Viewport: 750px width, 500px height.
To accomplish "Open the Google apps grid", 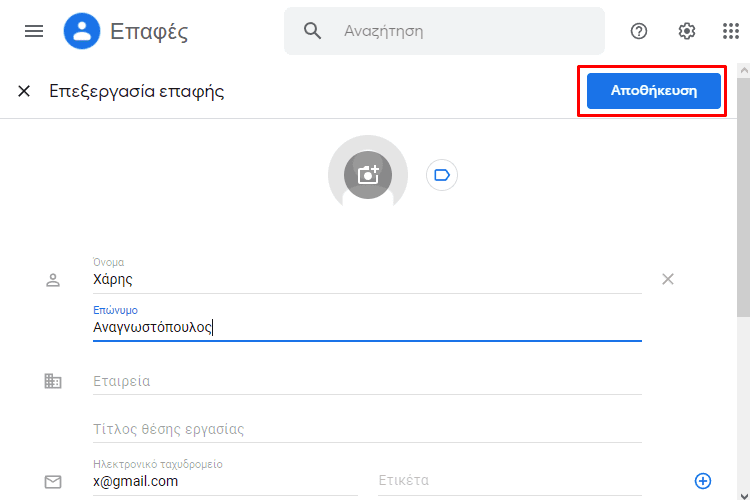I will (x=731, y=31).
